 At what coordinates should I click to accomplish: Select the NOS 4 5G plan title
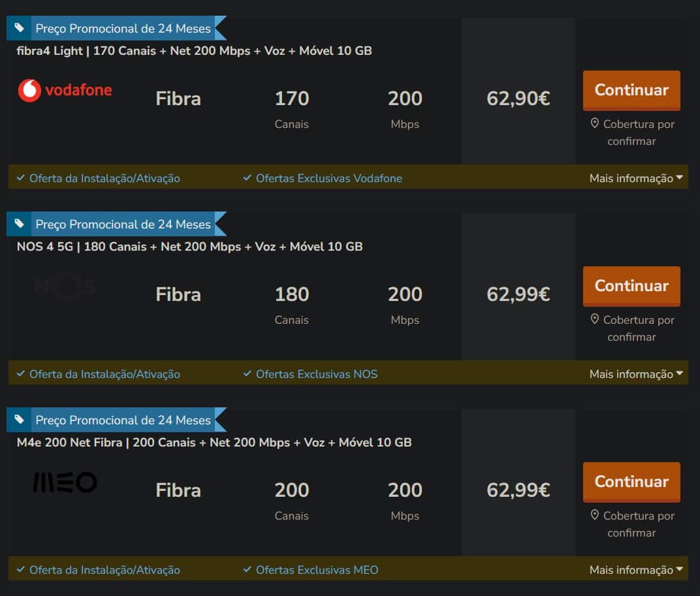189,247
